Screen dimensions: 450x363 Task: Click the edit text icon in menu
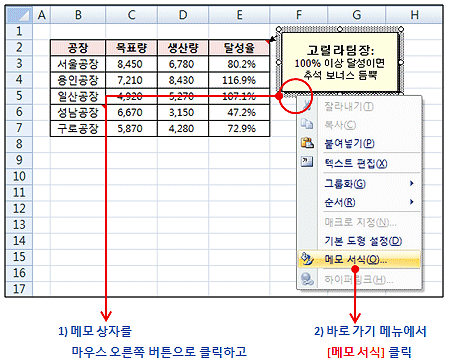307,162
